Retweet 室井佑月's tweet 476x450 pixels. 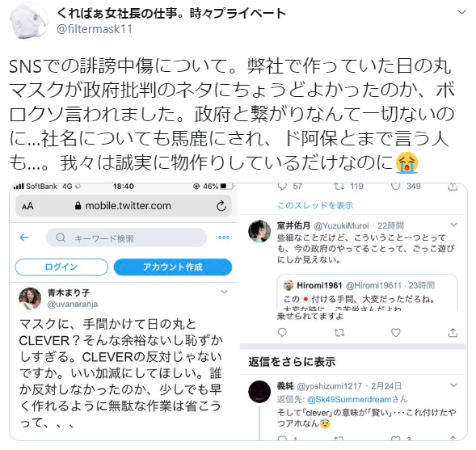(x=339, y=333)
